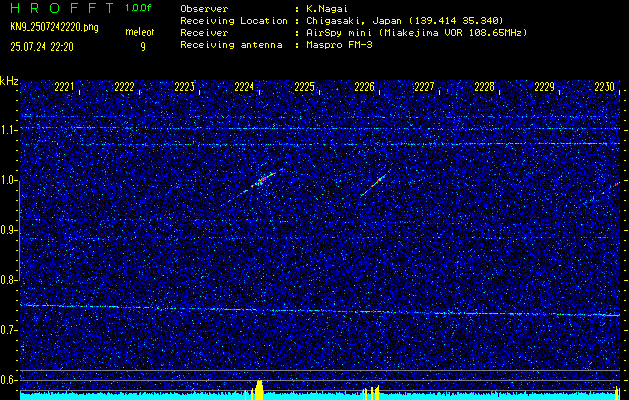
Task: Click the tall yellow signal peak at 2224
Action: point(259,390)
